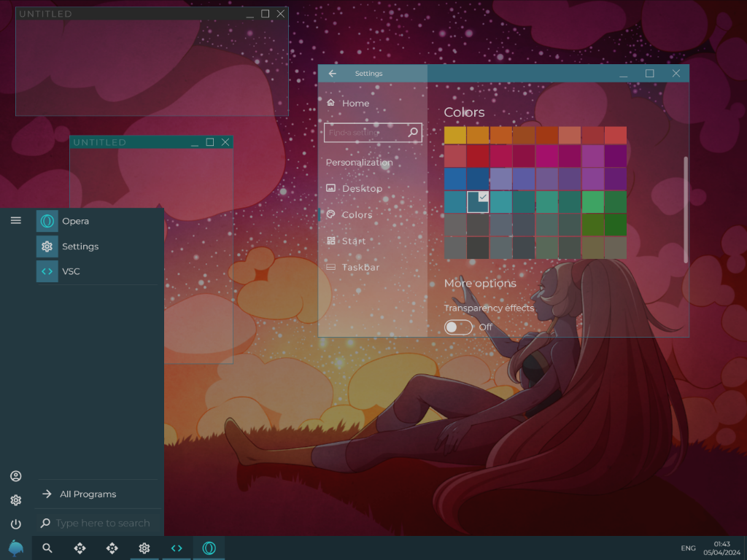Go back using Settings window arrow
747x560 pixels.
click(x=333, y=74)
